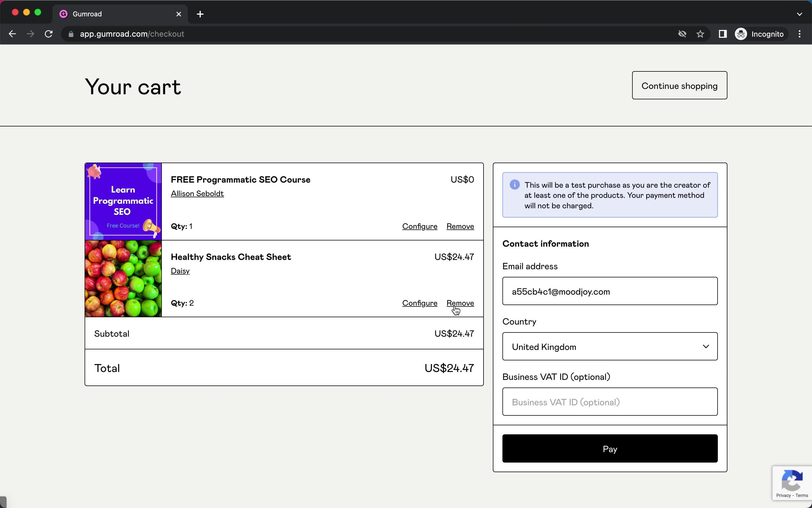Remove the Healthy Snacks Cheat Sheet

460,303
